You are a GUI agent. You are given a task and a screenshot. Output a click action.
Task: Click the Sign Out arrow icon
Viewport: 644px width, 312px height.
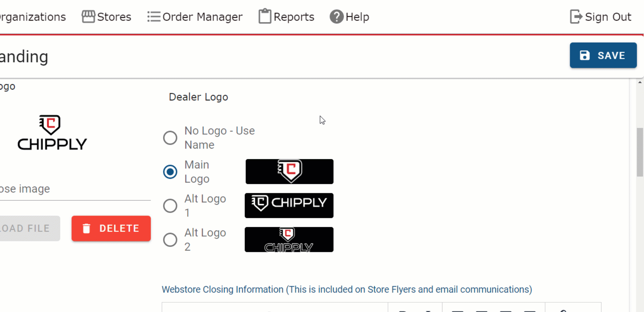576,16
